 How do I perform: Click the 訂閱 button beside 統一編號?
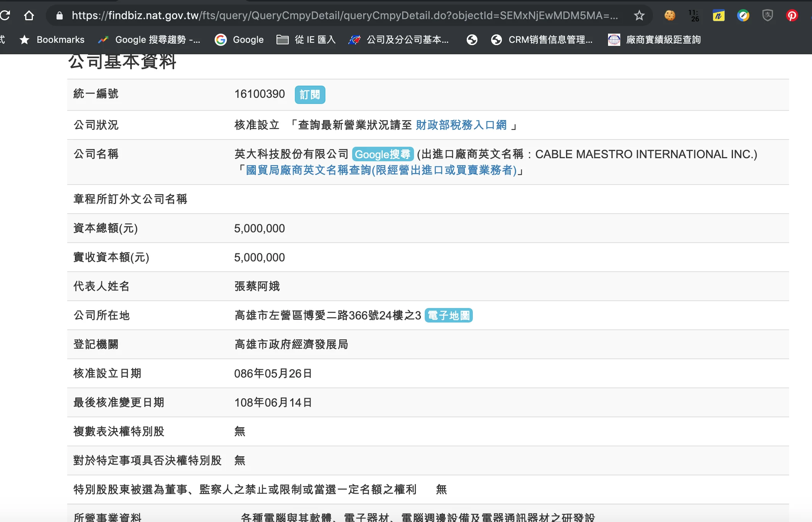[x=310, y=95]
